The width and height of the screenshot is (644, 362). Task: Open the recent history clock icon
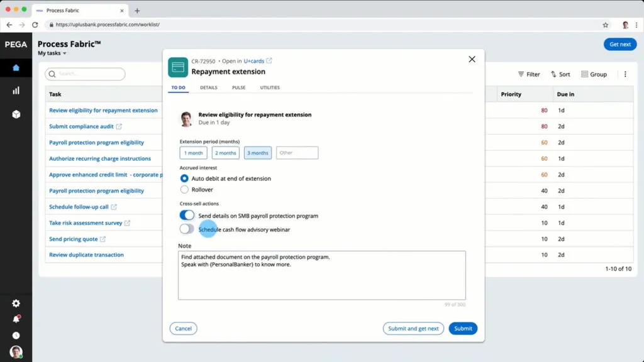click(x=16, y=336)
